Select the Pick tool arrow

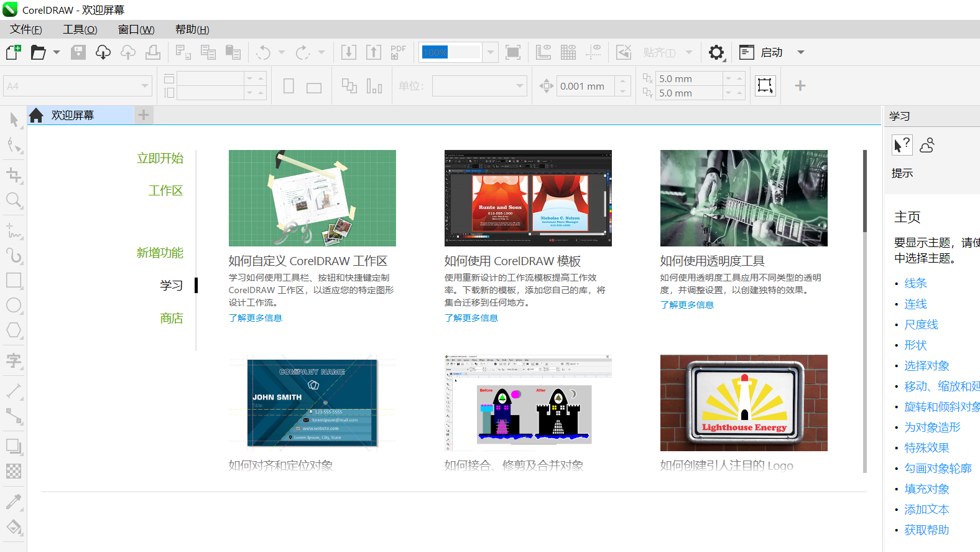(x=14, y=119)
